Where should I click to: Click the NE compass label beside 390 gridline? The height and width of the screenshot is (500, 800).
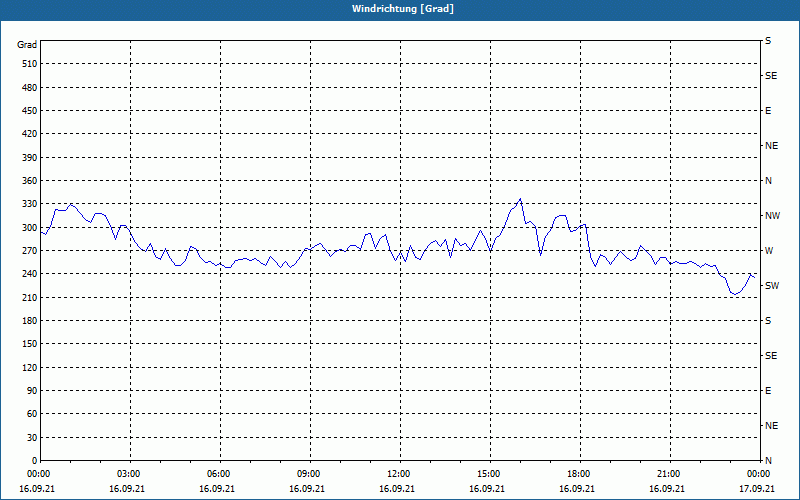pos(771,146)
